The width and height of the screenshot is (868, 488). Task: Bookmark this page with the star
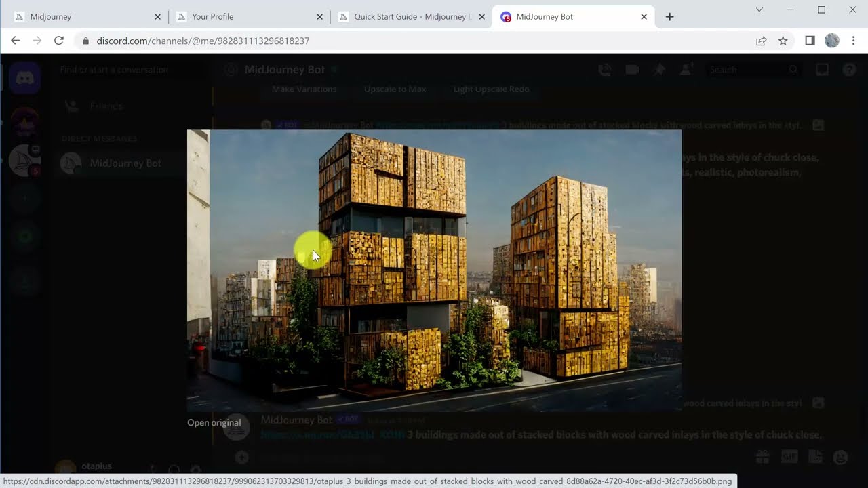[783, 41]
